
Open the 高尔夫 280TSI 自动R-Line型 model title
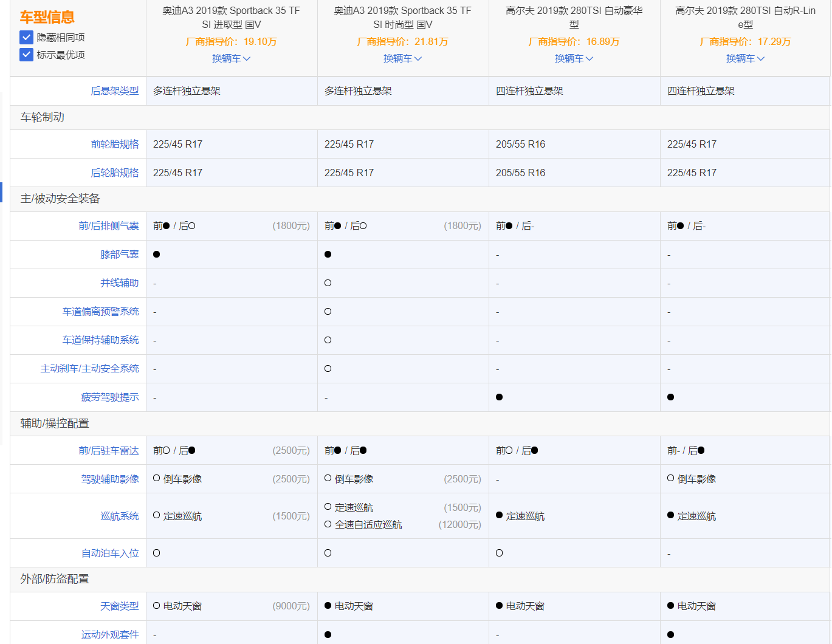(745, 18)
